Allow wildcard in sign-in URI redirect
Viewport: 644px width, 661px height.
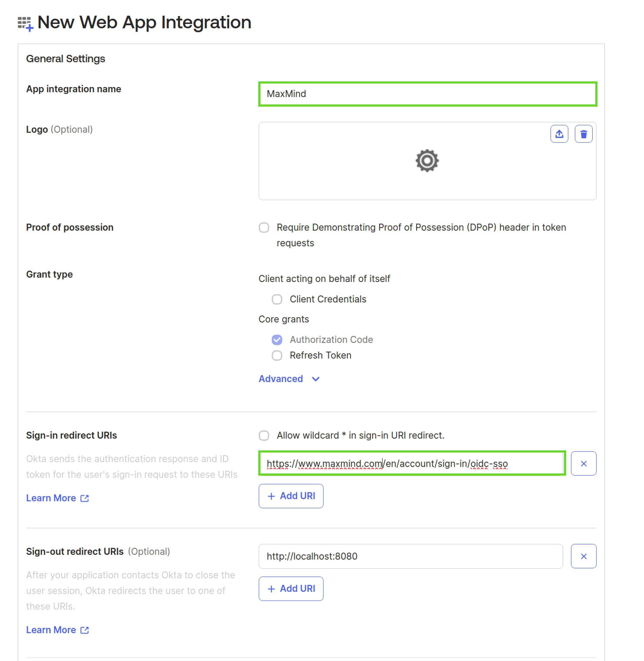[x=264, y=435]
